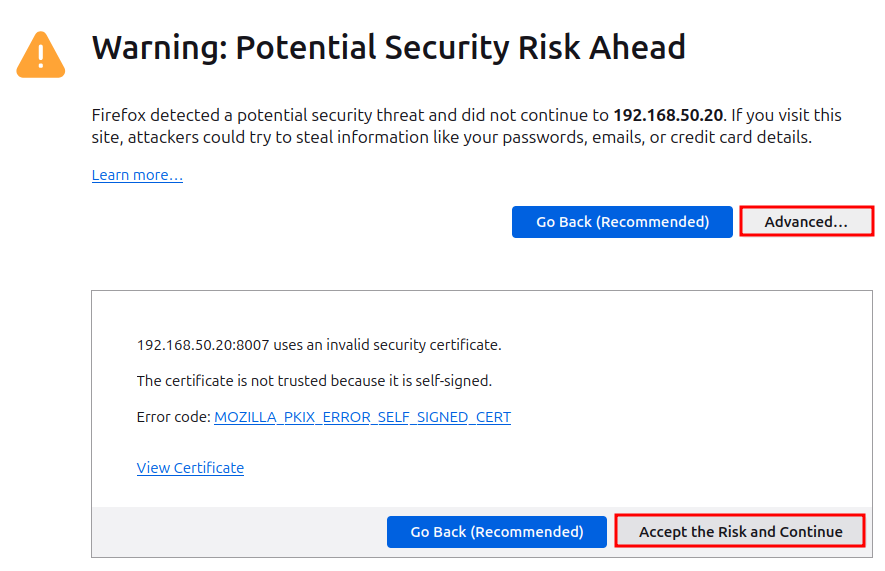View Certificate details link
Viewport: 885px width, 571px height.
point(190,468)
